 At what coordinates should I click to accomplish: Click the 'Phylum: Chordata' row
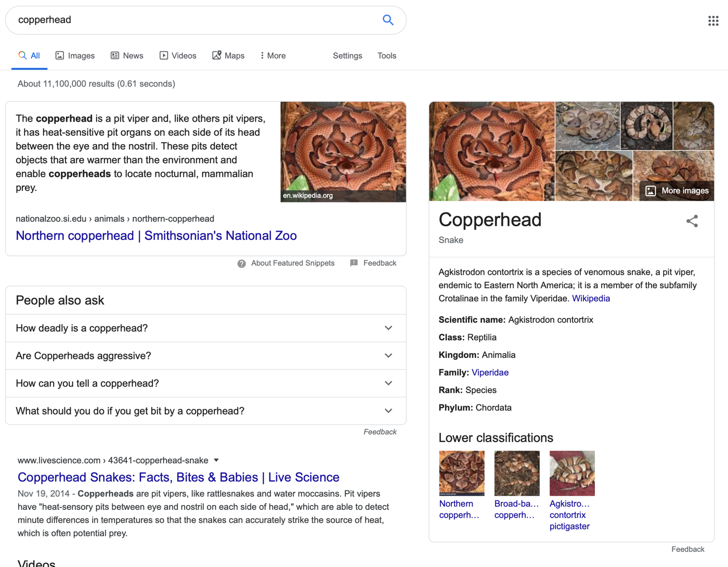475,408
